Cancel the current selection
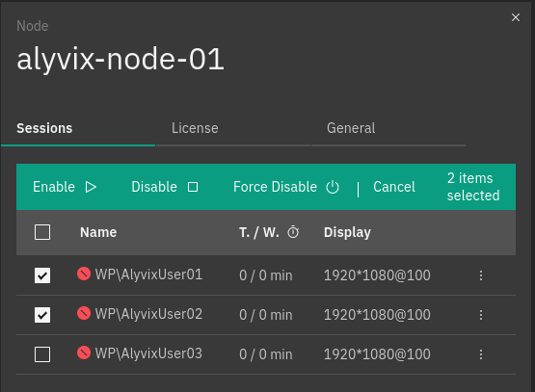Viewport: 535px width, 392px height. pos(394,187)
